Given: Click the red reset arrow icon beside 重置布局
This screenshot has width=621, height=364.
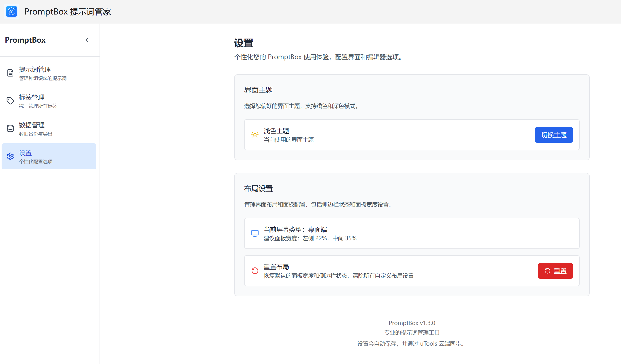Looking at the screenshot, I should tap(255, 271).
